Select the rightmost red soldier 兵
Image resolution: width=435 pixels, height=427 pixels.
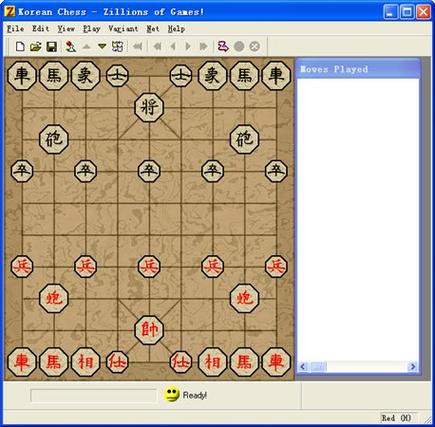276,267
